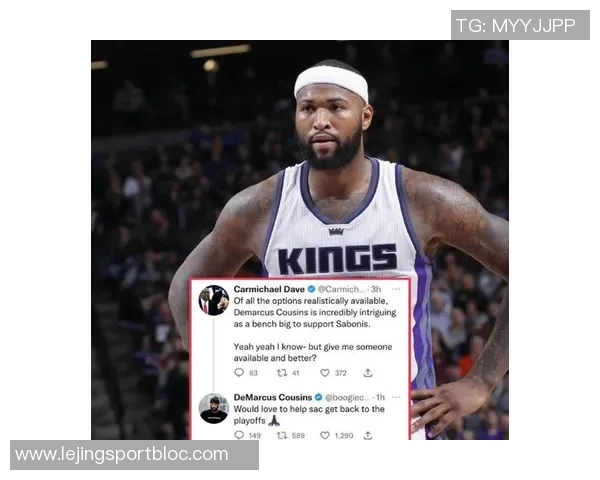Click the @boogiec... handle
Image resolution: width=600 pixels, height=480 pixels.
(347, 397)
